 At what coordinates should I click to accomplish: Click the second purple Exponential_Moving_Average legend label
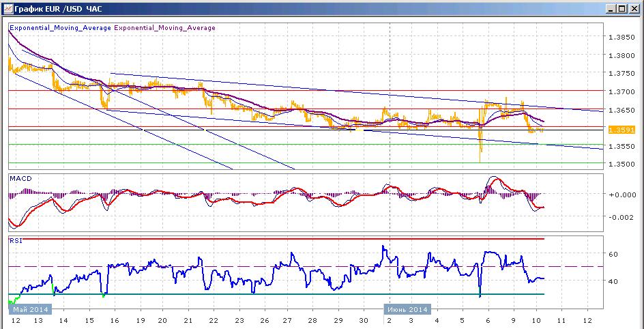(164, 28)
